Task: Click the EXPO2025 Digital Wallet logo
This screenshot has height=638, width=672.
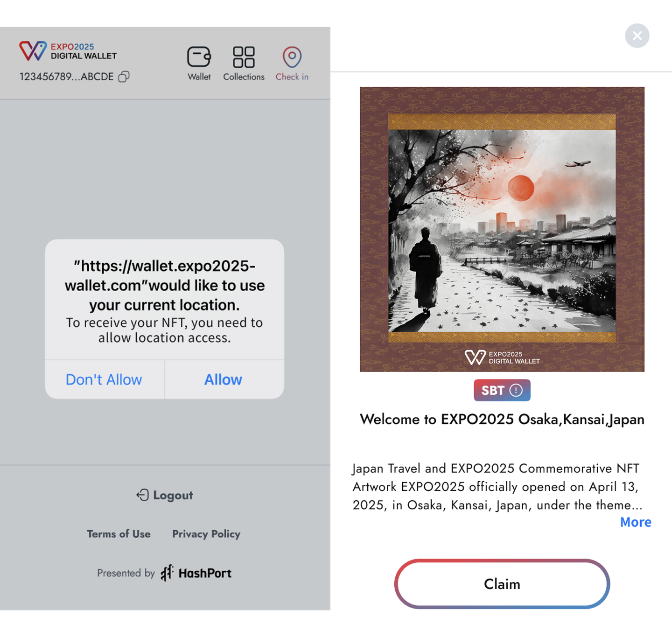Action: tap(68, 51)
